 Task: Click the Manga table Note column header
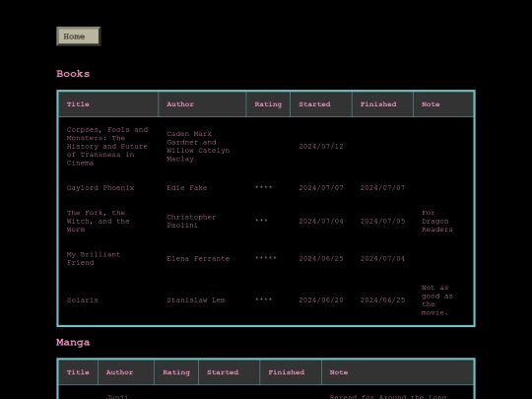pyautogui.click(x=397, y=372)
